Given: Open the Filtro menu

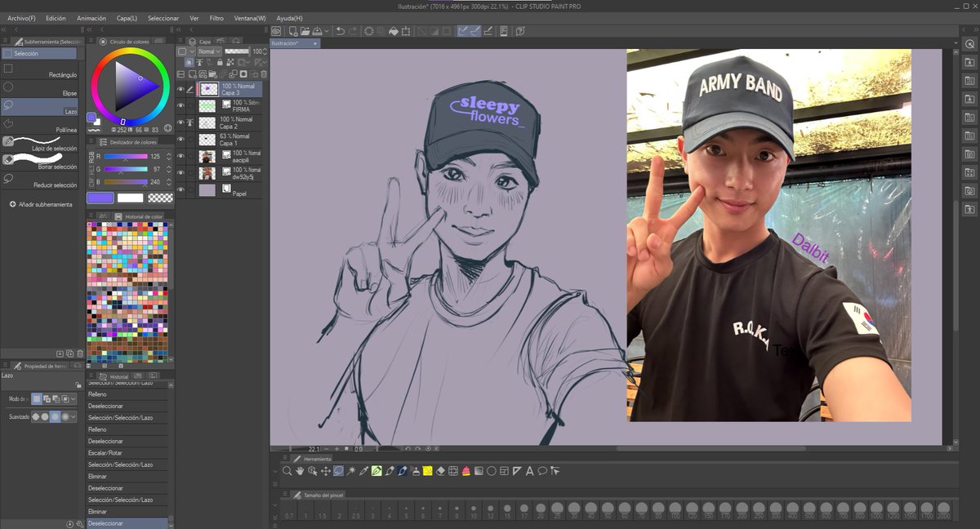Looking at the screenshot, I should (x=216, y=18).
